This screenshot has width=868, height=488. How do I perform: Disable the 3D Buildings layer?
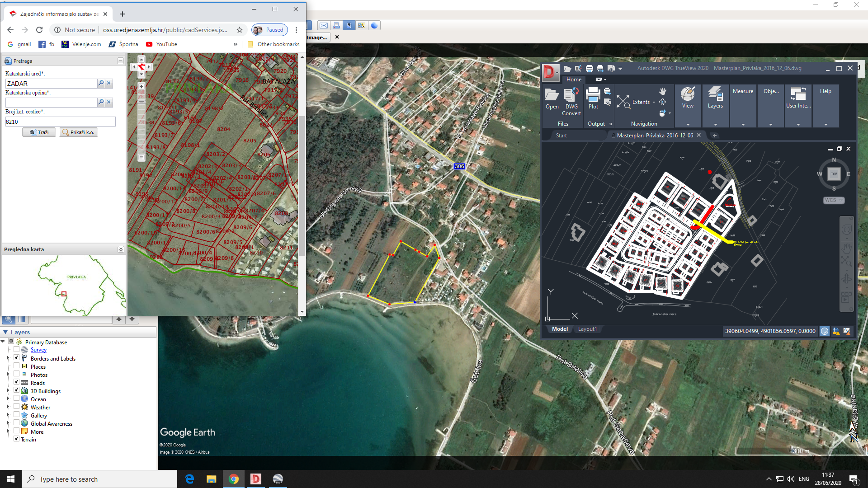(x=17, y=390)
